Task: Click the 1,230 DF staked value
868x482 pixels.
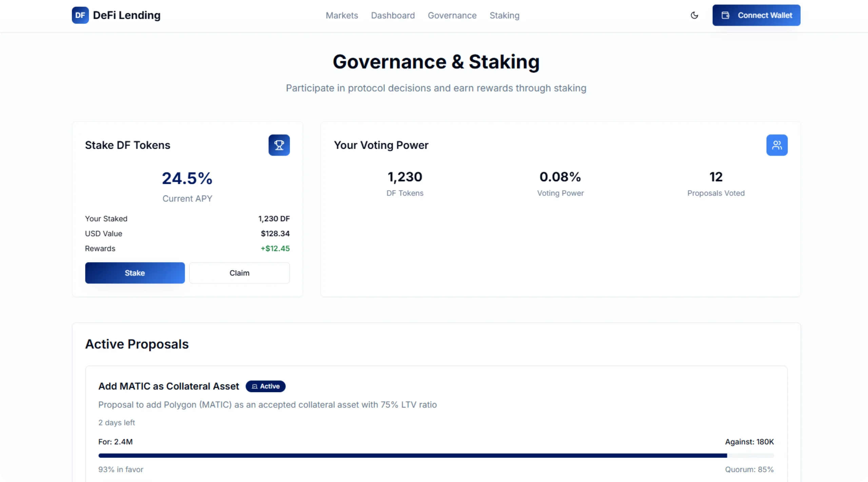Action: coord(274,218)
